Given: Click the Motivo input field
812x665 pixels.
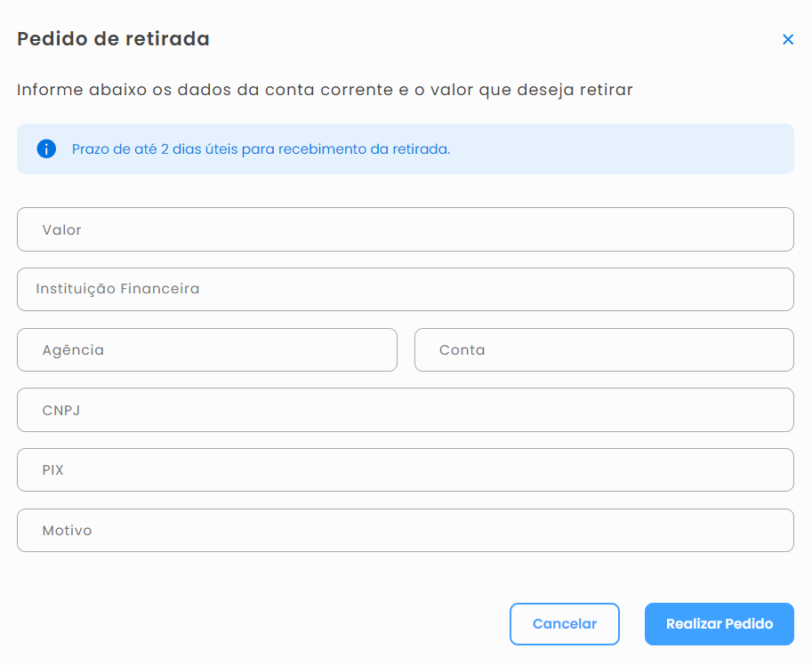Looking at the screenshot, I should [405, 531].
